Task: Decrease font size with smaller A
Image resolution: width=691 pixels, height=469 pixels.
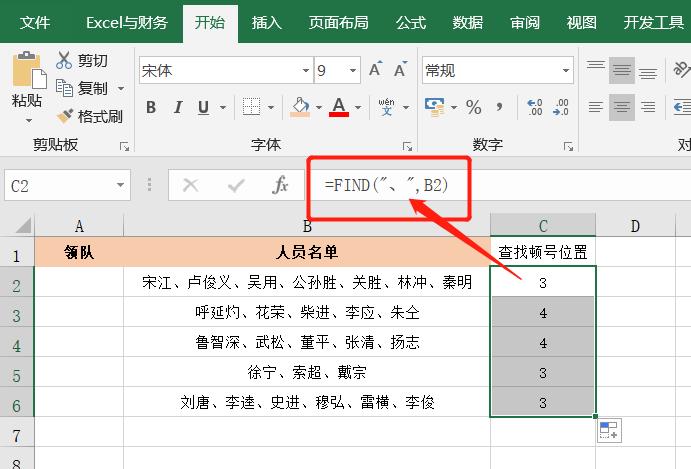Action: tap(400, 69)
